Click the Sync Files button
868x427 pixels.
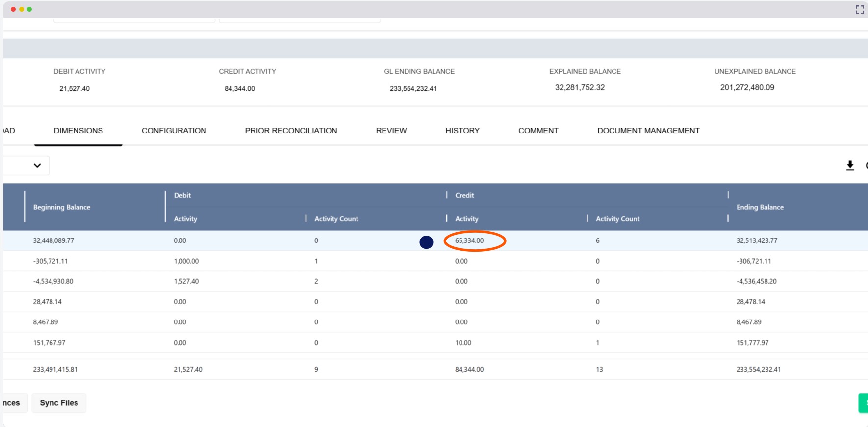point(59,403)
